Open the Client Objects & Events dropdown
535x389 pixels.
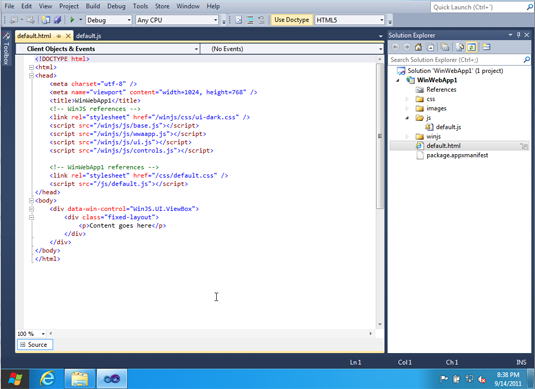196,49
